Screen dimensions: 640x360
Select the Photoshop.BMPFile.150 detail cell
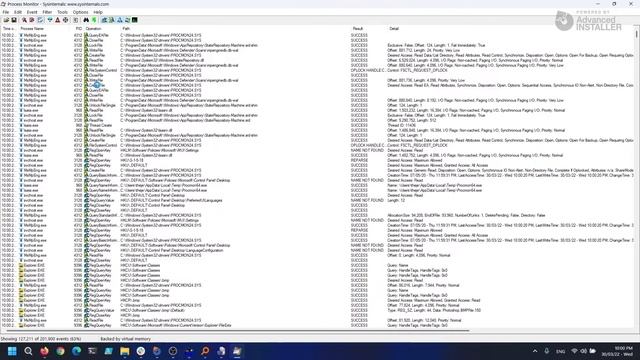pyautogui.click(x=434, y=310)
